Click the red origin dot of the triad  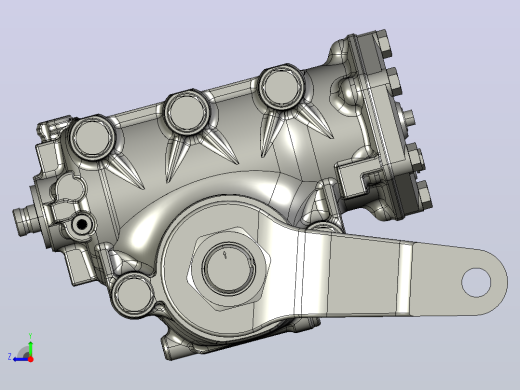(x=31, y=359)
